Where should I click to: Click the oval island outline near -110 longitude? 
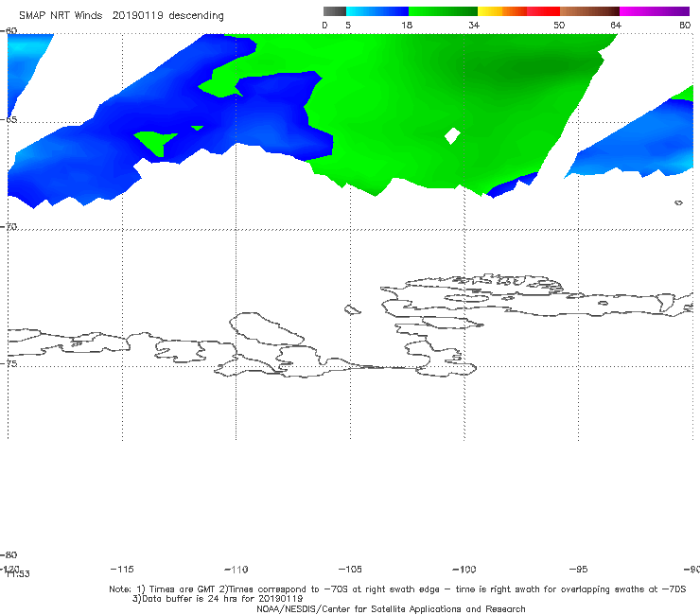267,329
